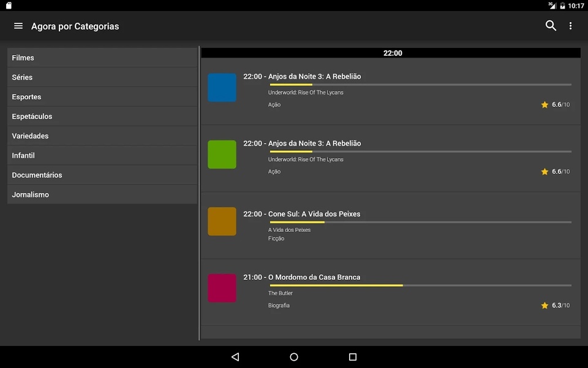The height and width of the screenshot is (368, 588).
Task: Tap the battery icon in status bar
Action: pyautogui.click(x=562, y=6)
